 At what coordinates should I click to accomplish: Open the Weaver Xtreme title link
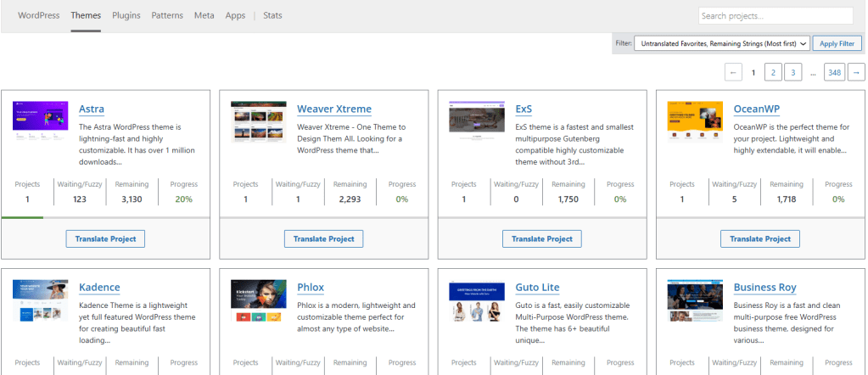coord(333,109)
